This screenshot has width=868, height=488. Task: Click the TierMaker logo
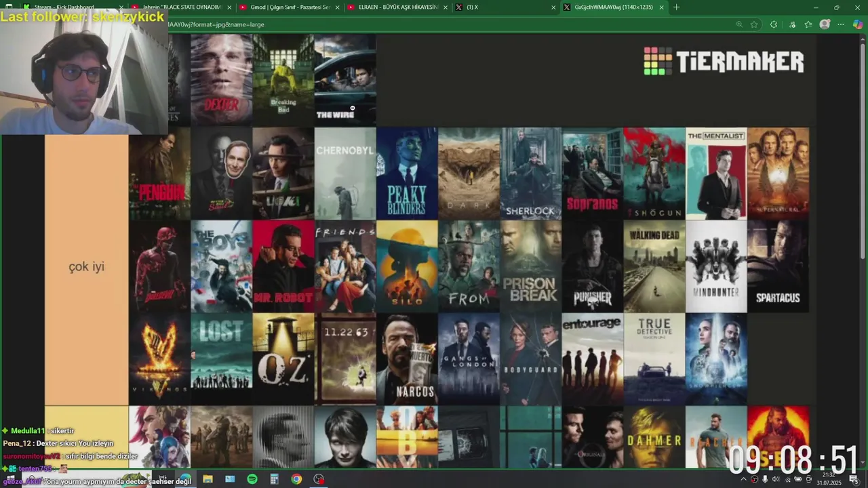724,61
